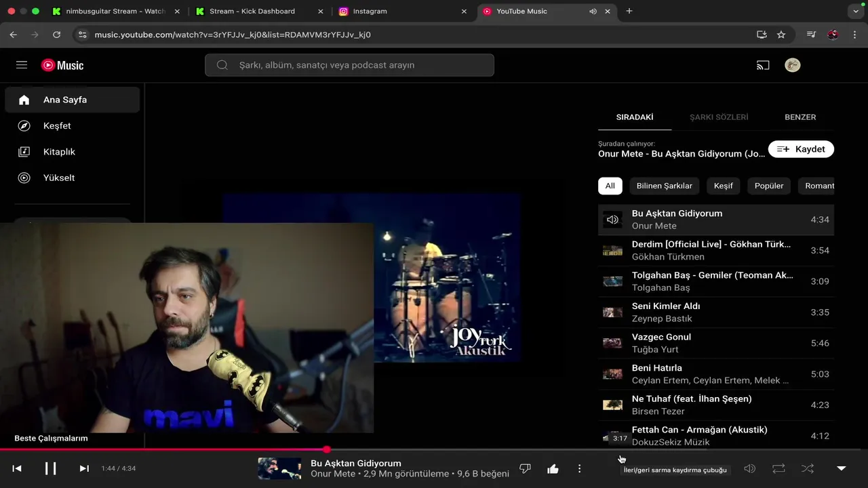Image resolution: width=868 pixels, height=488 pixels.
Task: Click the Tuğba Yurt artist name
Action: [655, 350]
